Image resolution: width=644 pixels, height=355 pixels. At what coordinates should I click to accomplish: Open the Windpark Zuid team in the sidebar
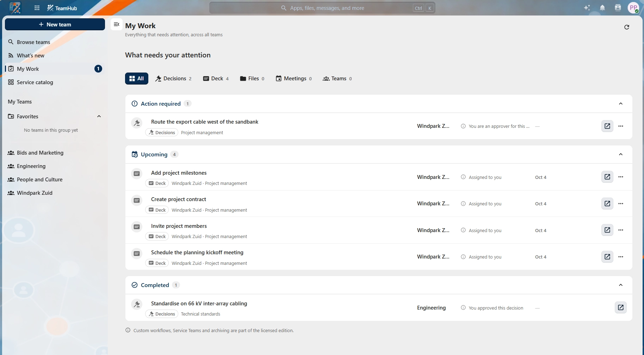point(55,193)
